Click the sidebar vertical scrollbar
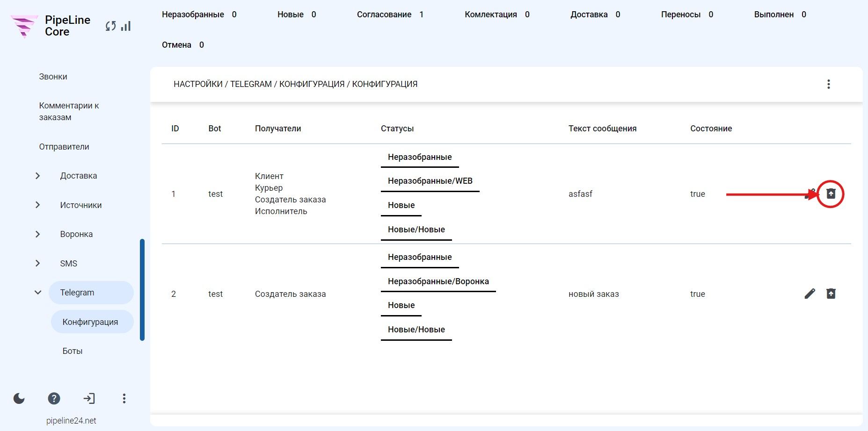The height and width of the screenshot is (431, 868). (142, 290)
